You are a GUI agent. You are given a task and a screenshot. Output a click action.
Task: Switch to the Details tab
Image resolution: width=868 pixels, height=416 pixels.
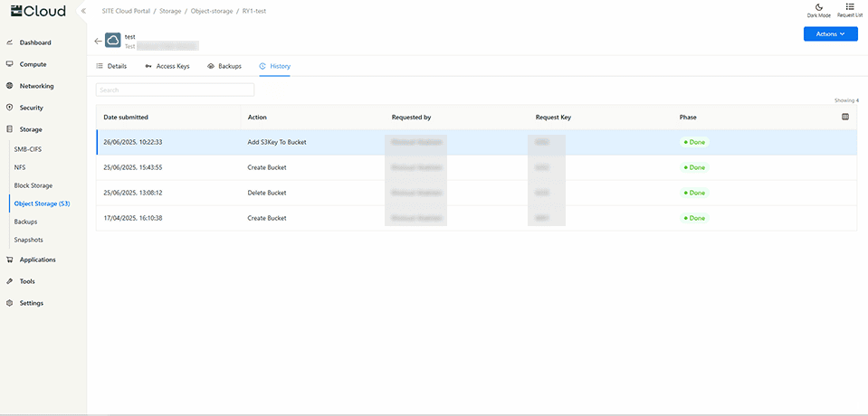(x=111, y=66)
